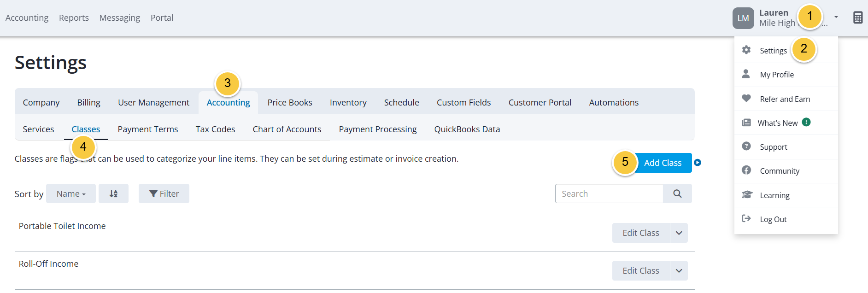Switch to the Customer Portal tab
This screenshot has width=868, height=293.
click(x=540, y=102)
